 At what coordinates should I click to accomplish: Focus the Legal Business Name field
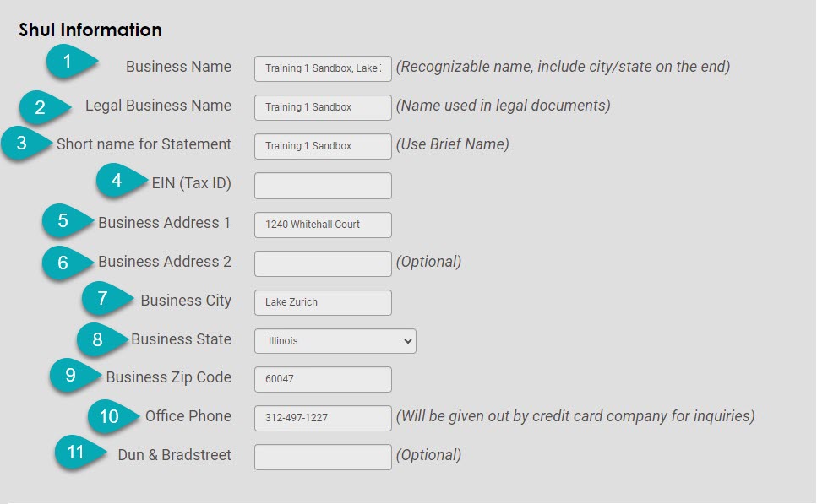click(323, 107)
